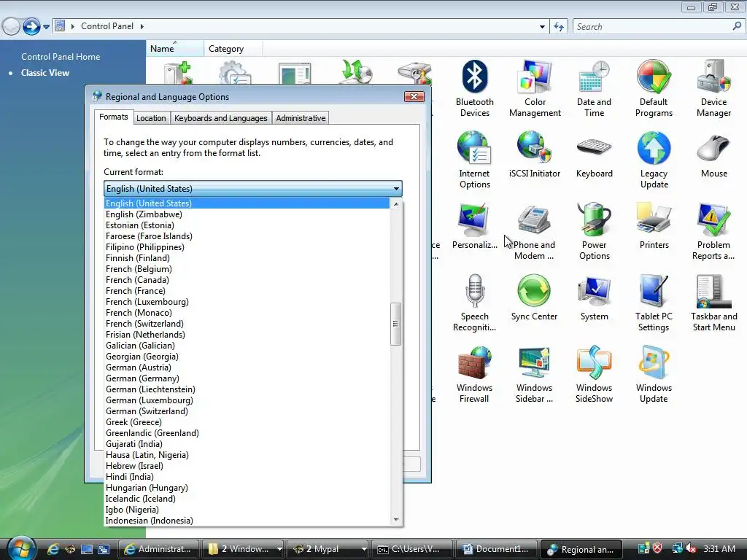Choose German (Germany) in format list
747x560 pixels.
coord(247,378)
